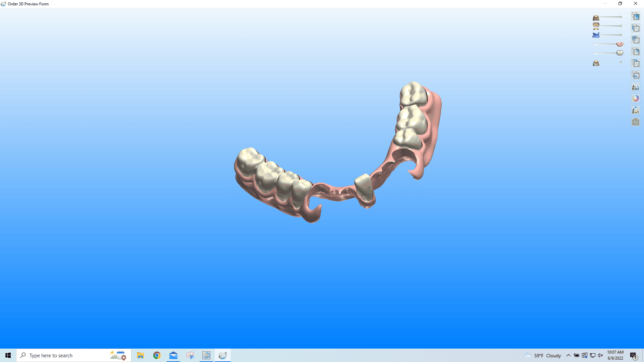Activate the shaded tooth rendering mode icon

point(636,110)
